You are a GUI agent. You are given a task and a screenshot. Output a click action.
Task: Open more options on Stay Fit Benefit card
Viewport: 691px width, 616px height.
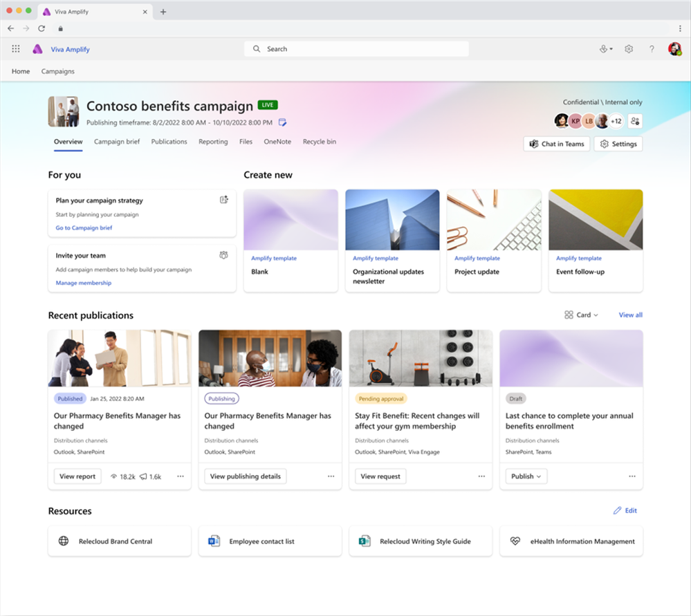(x=481, y=476)
